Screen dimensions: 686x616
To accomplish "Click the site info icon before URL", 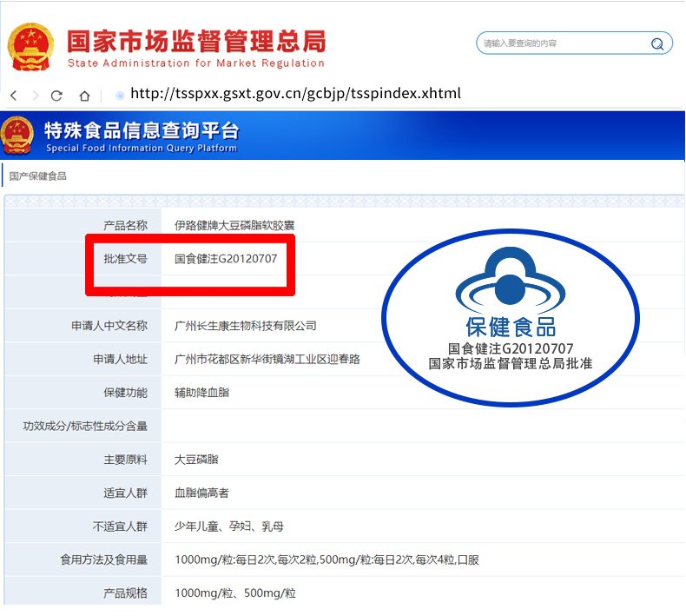I will pyautogui.click(x=120, y=96).
